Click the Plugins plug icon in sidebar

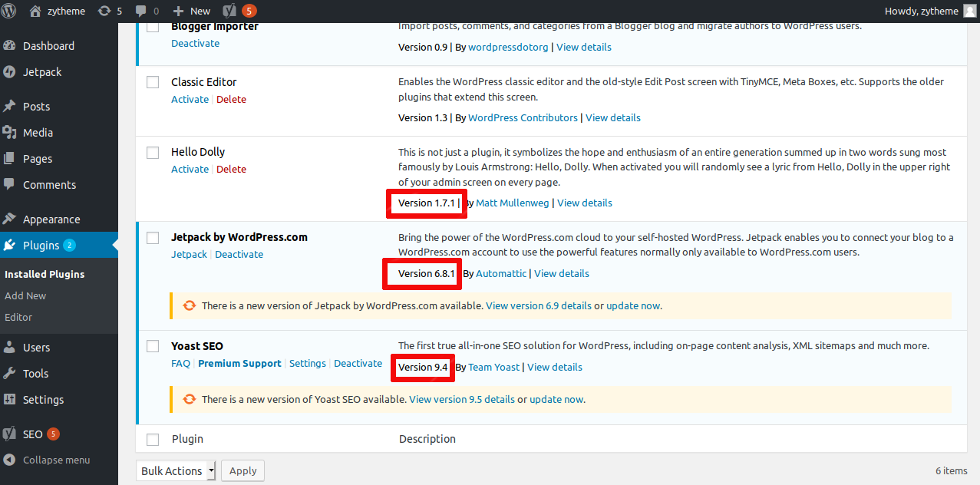(x=10, y=246)
